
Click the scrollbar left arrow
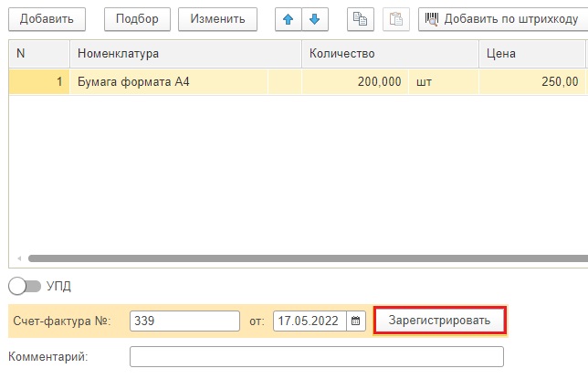pos(19,258)
